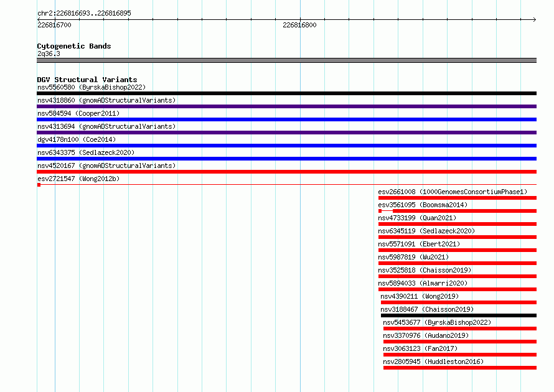Click the purple bar under nsv4318860

pos(286,106)
